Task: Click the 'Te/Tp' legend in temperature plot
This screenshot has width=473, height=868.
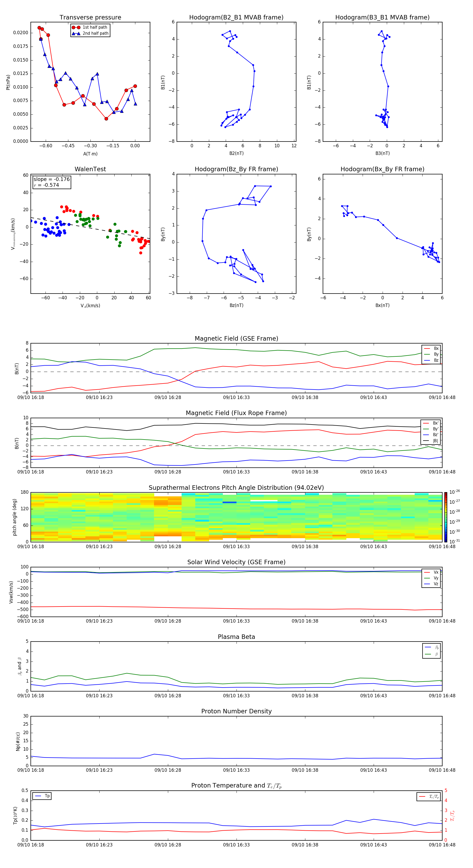Action: (429, 796)
